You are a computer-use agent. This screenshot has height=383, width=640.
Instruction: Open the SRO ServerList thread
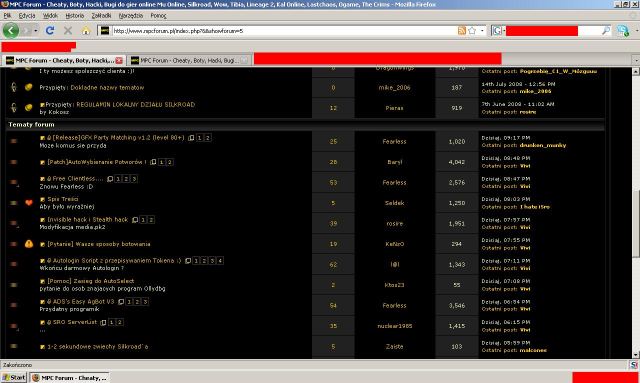tap(75, 322)
